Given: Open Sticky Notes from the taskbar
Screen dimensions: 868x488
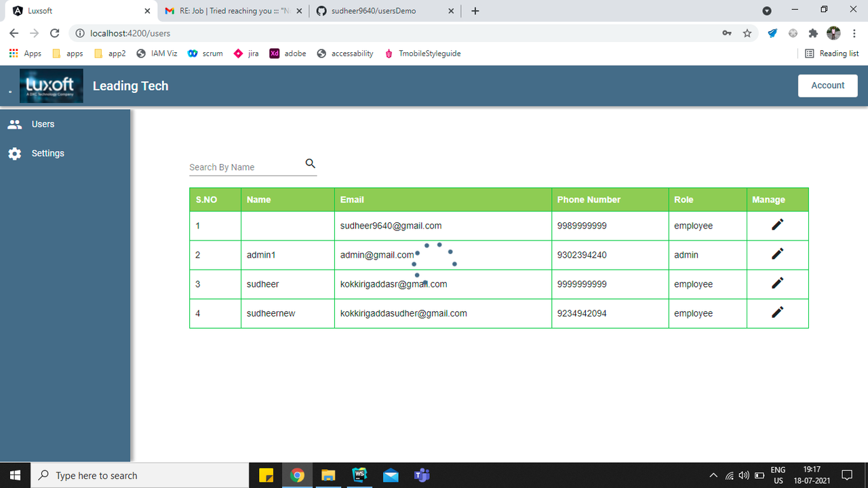Looking at the screenshot, I should pyautogui.click(x=266, y=475).
